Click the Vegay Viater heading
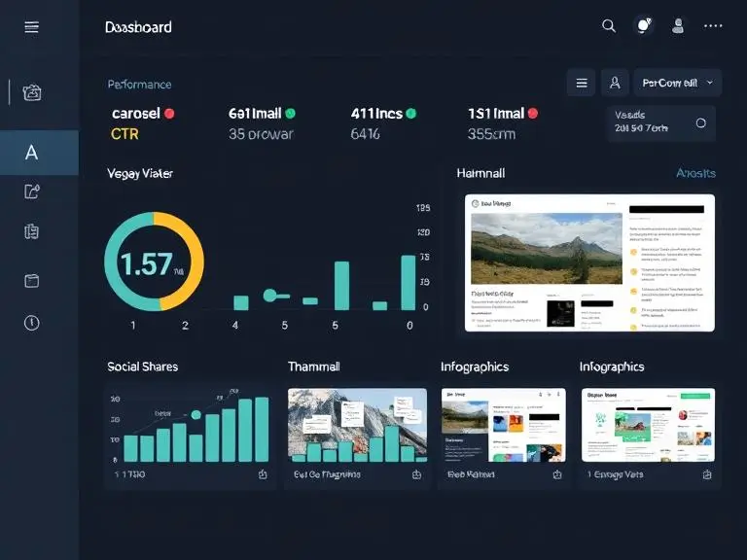Screen dimensions: 747x560 point(140,173)
